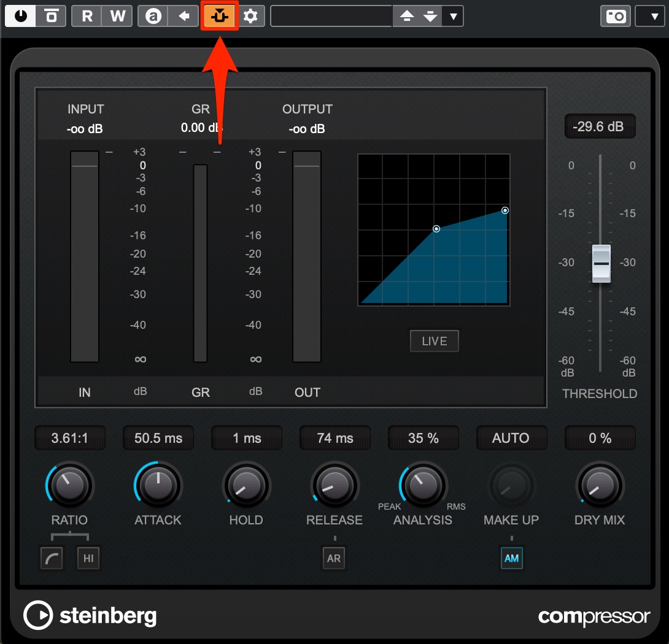Viewport: 669px width, 644px height.
Task: Enable Read automation (R) button
Action: click(87, 16)
